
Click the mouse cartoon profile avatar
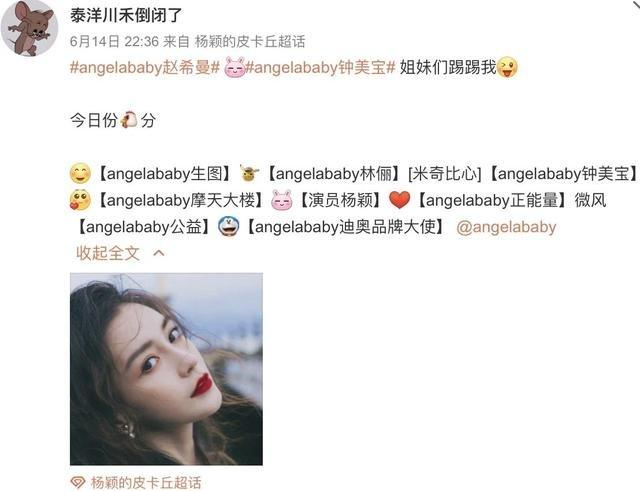(x=29, y=28)
